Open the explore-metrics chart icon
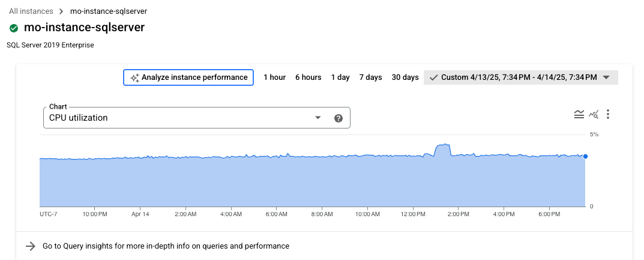 594,114
